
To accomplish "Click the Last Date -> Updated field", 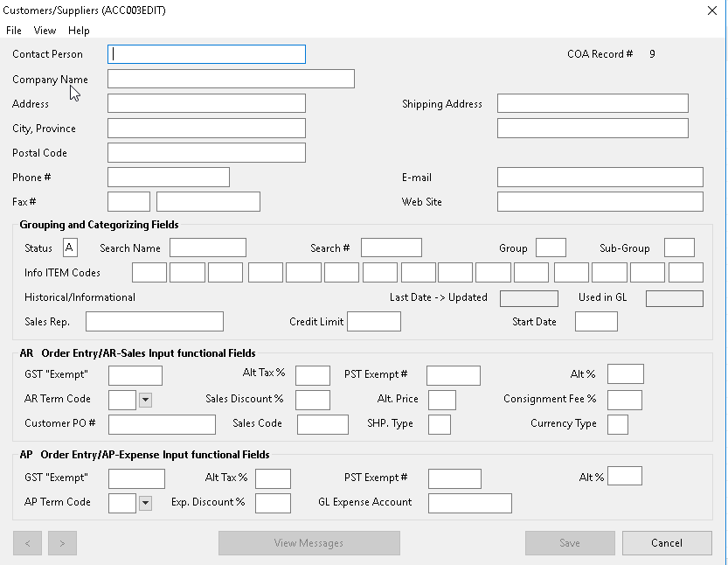I will coord(530,299).
